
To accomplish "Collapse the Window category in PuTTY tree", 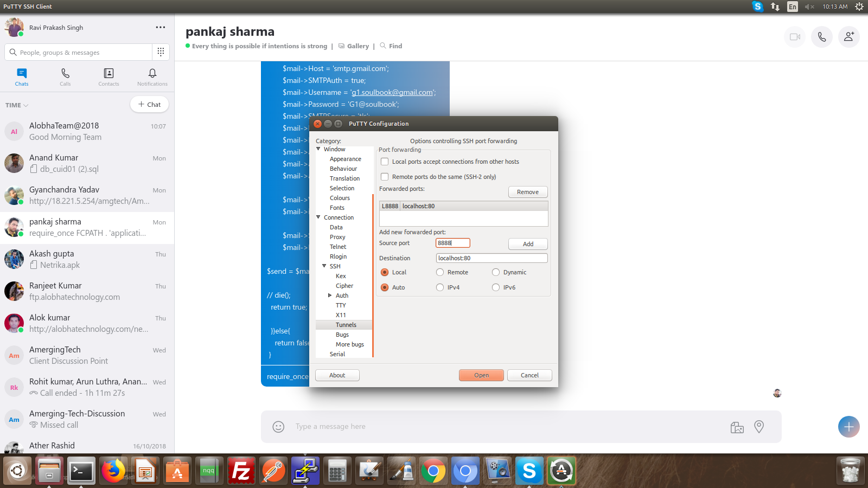I will pos(318,149).
